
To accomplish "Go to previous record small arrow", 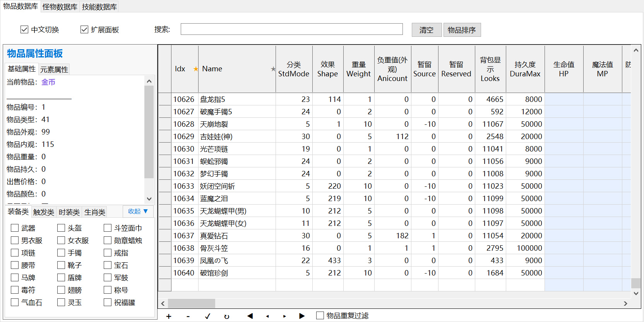I will pyautogui.click(x=267, y=316).
